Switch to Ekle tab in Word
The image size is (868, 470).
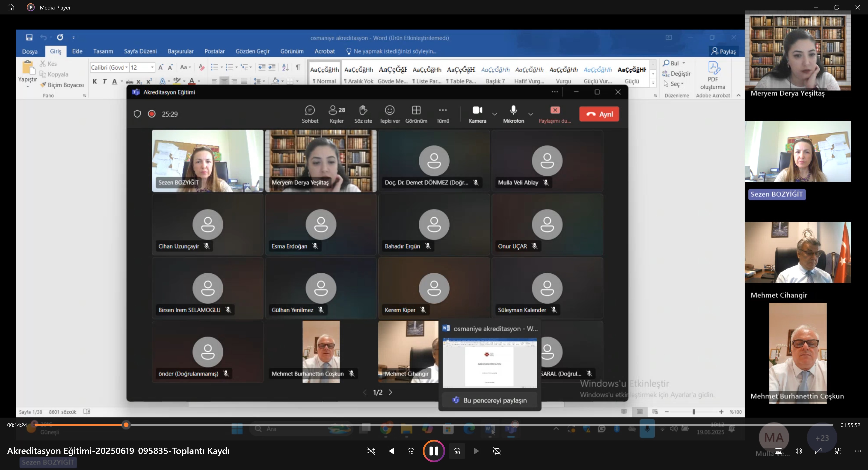coord(77,51)
